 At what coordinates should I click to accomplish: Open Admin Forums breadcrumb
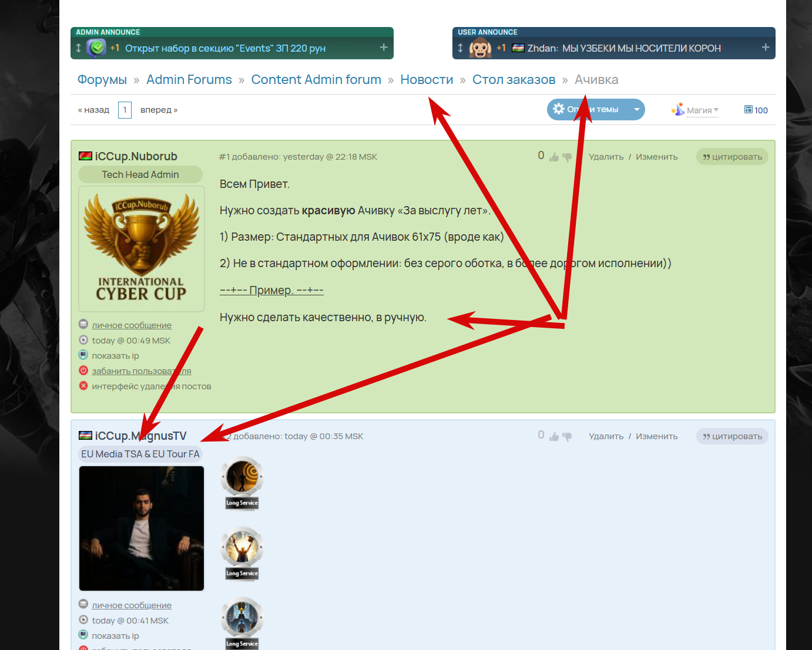[189, 80]
